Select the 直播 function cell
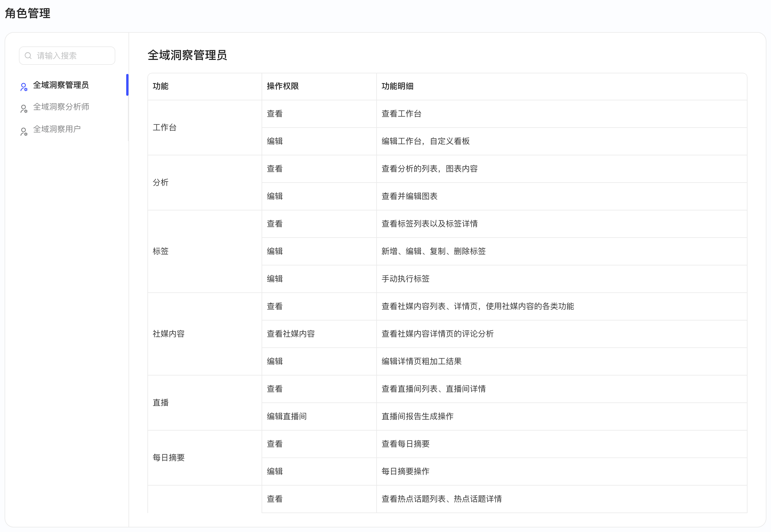Image resolution: width=771 pixels, height=532 pixels. (x=205, y=403)
